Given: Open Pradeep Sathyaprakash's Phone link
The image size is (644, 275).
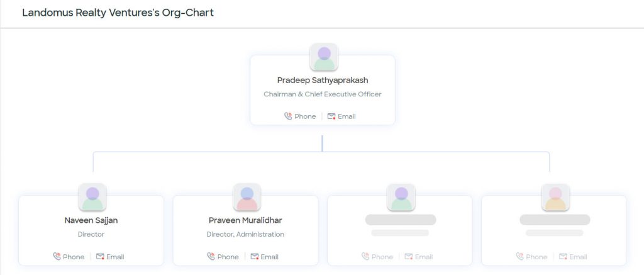Looking at the screenshot, I should point(300,116).
